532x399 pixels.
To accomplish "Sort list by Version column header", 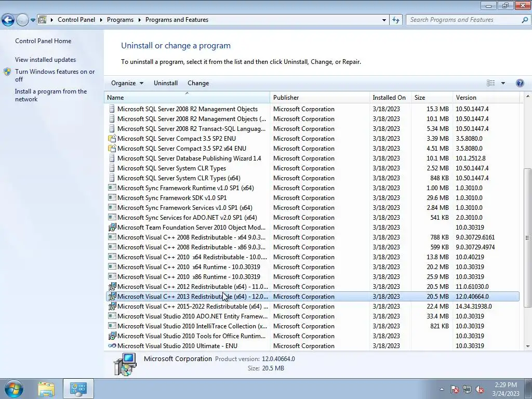I will coord(486,98).
